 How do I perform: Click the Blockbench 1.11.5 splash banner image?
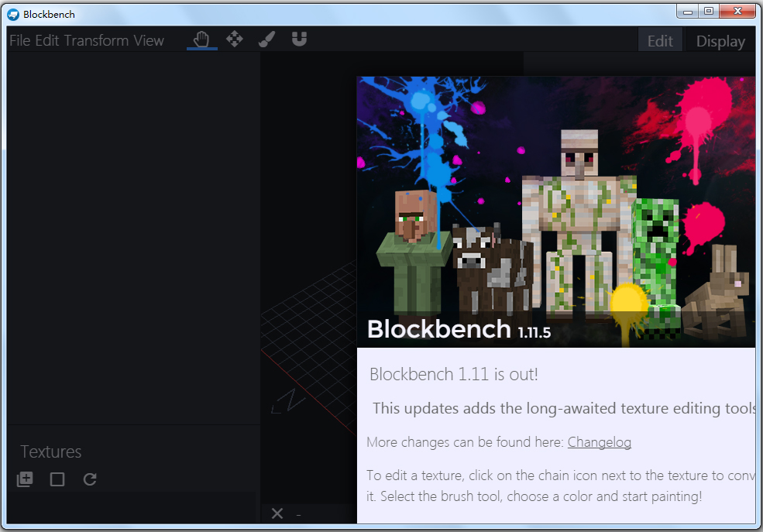[555, 212]
